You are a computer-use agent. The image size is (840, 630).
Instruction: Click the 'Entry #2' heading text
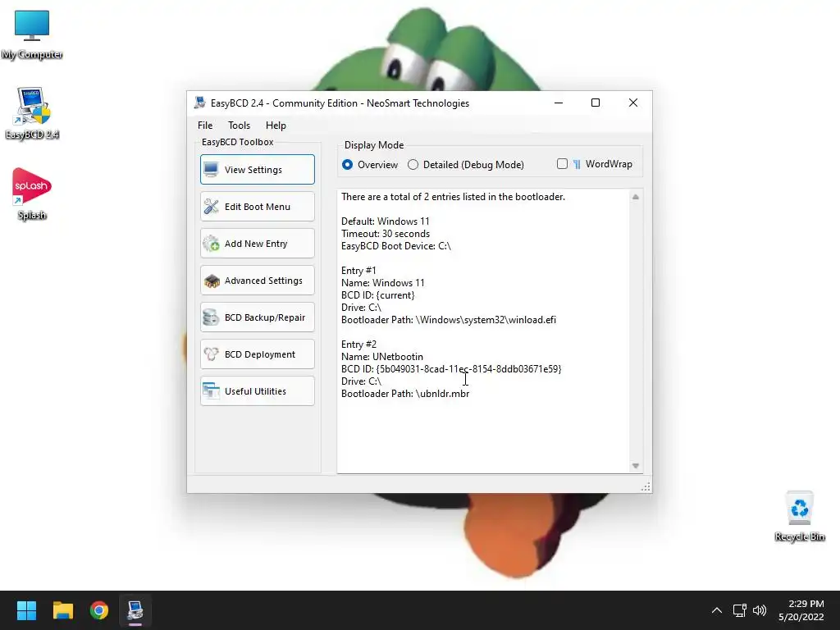[x=358, y=345]
